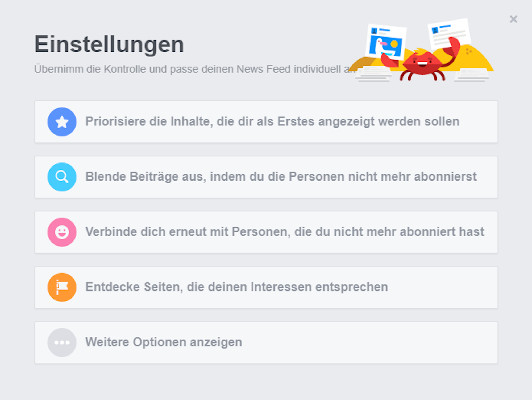Select the orange flag pages icon
Viewport: 532px width, 400px height.
click(x=62, y=287)
